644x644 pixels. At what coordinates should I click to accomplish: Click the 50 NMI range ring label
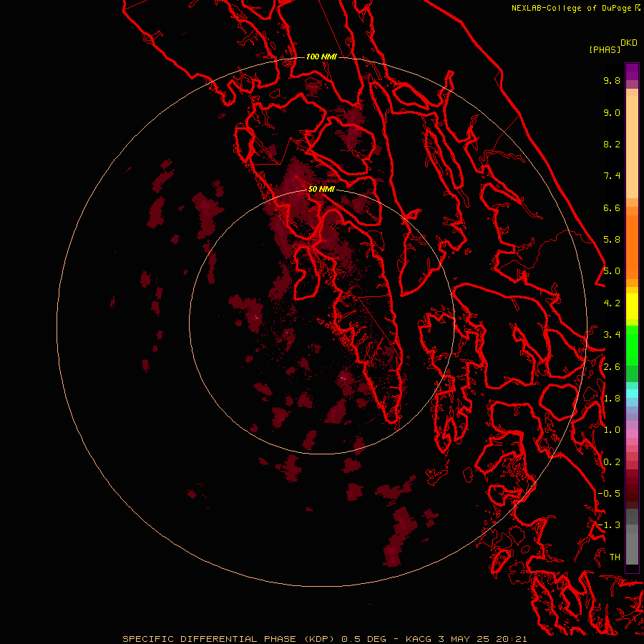[321, 189]
